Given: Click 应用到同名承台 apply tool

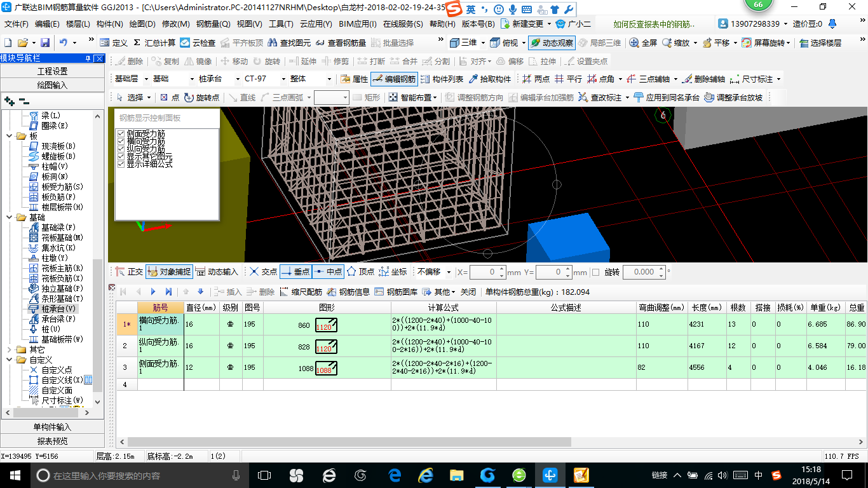Looking at the screenshot, I should [667, 97].
